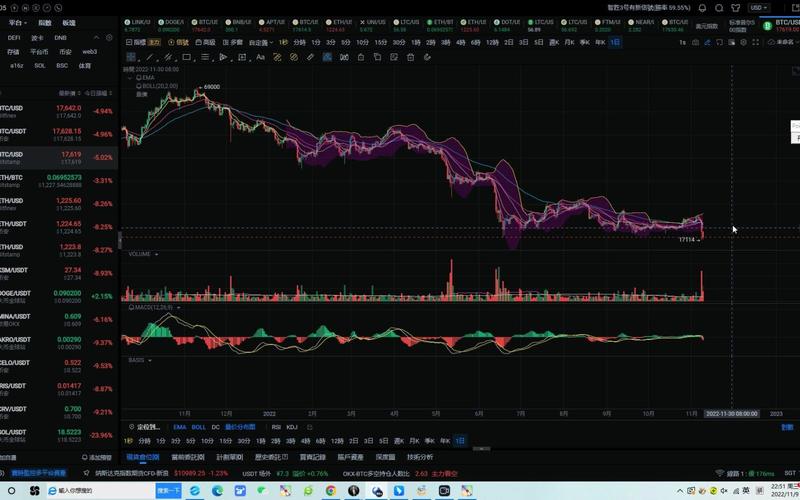Click the theme shirt icon at top

735,8
